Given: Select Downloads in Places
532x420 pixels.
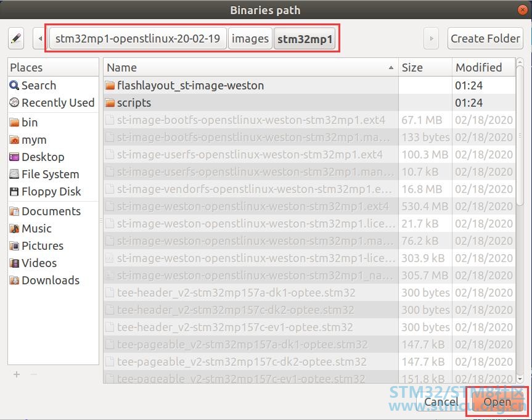Looking at the screenshot, I should click(x=53, y=281).
